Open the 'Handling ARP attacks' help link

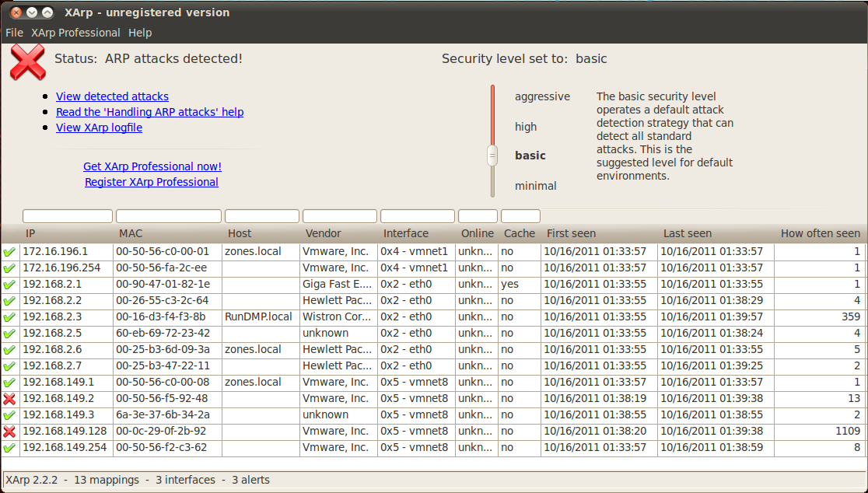click(x=149, y=112)
